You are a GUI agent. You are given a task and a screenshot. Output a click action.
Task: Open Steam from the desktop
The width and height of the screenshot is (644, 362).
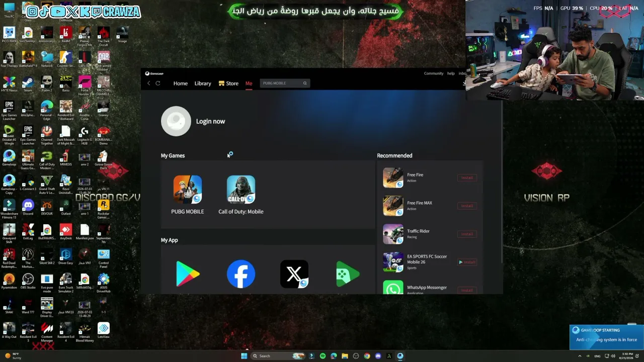point(28,83)
